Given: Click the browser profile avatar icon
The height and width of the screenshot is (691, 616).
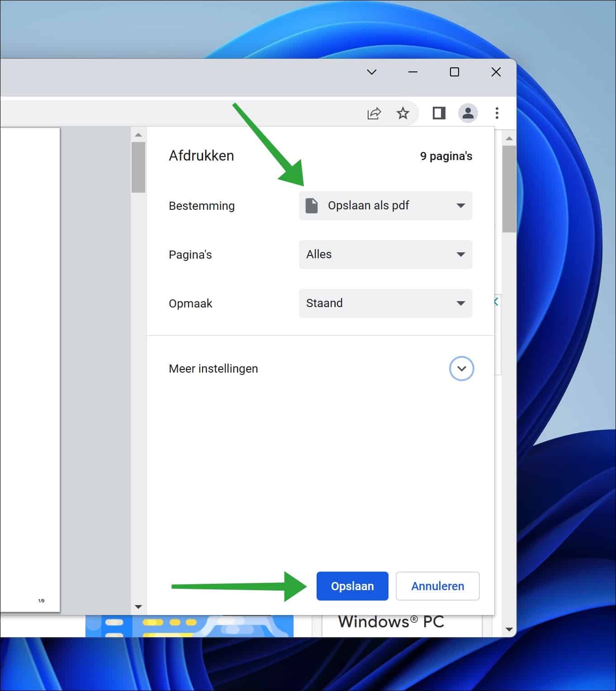Looking at the screenshot, I should 468,113.
